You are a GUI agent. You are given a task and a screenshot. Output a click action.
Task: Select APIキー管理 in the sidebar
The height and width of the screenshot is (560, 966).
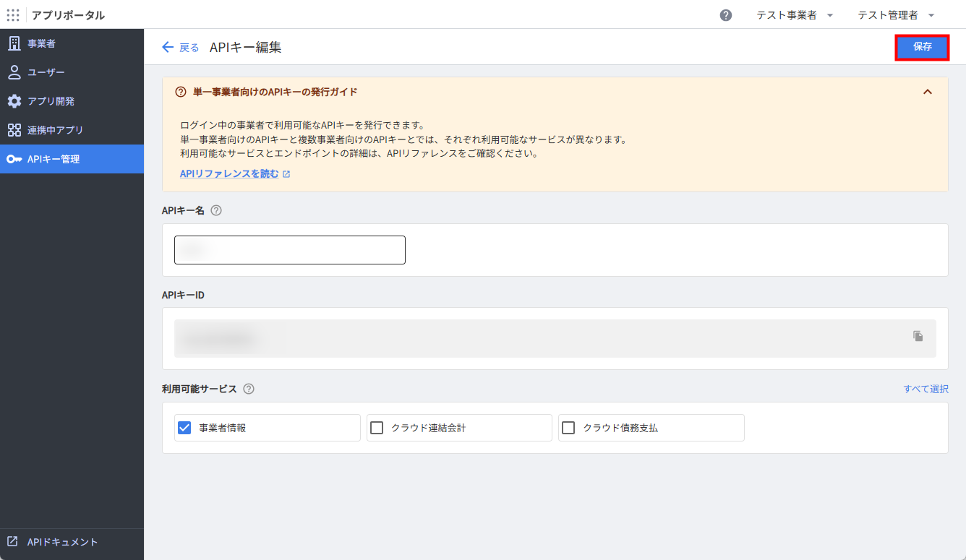[x=72, y=159]
